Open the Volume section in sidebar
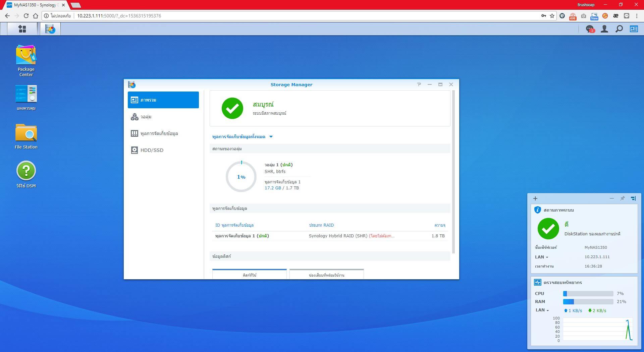The width and height of the screenshot is (644, 352). pos(163,117)
